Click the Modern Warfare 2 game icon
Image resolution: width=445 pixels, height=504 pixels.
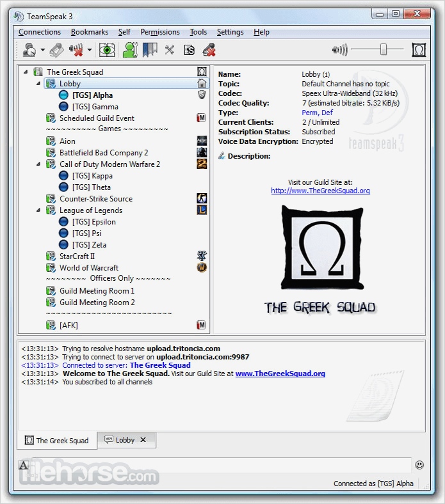(202, 164)
